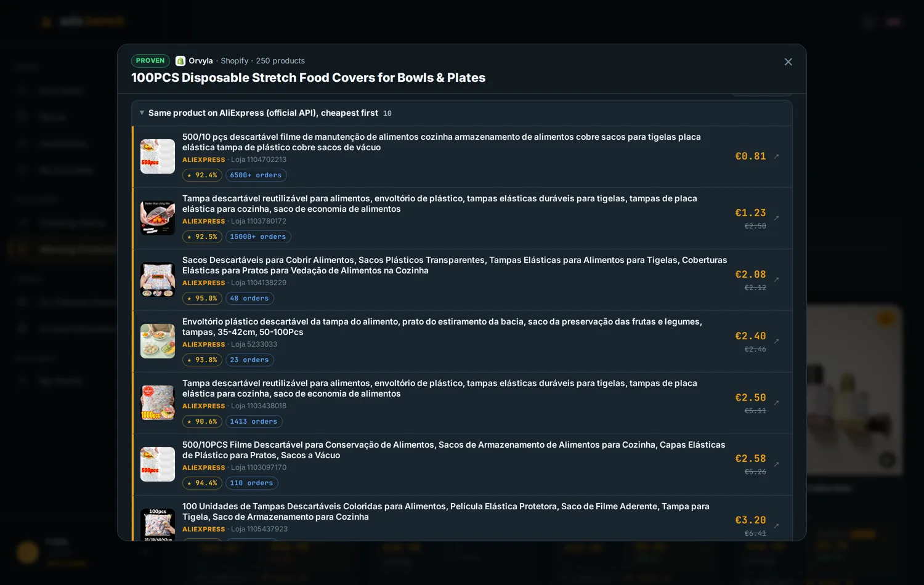The height and width of the screenshot is (585, 924).
Task: Click the '6500+ orders' chip
Action: (x=256, y=175)
